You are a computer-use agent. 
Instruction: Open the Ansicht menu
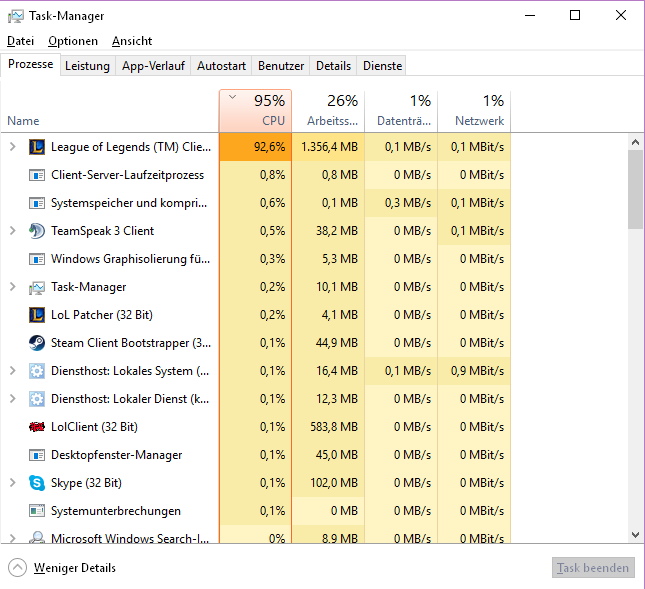pos(132,41)
